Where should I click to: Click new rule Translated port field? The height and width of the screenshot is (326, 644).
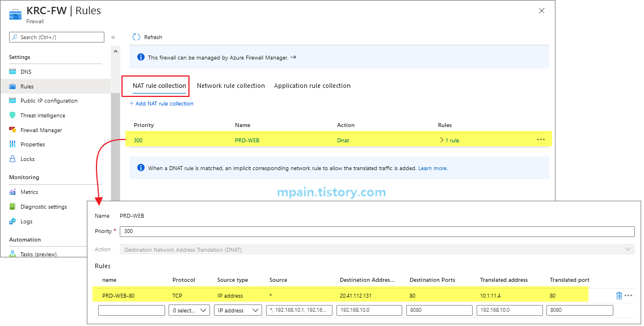[580, 310]
